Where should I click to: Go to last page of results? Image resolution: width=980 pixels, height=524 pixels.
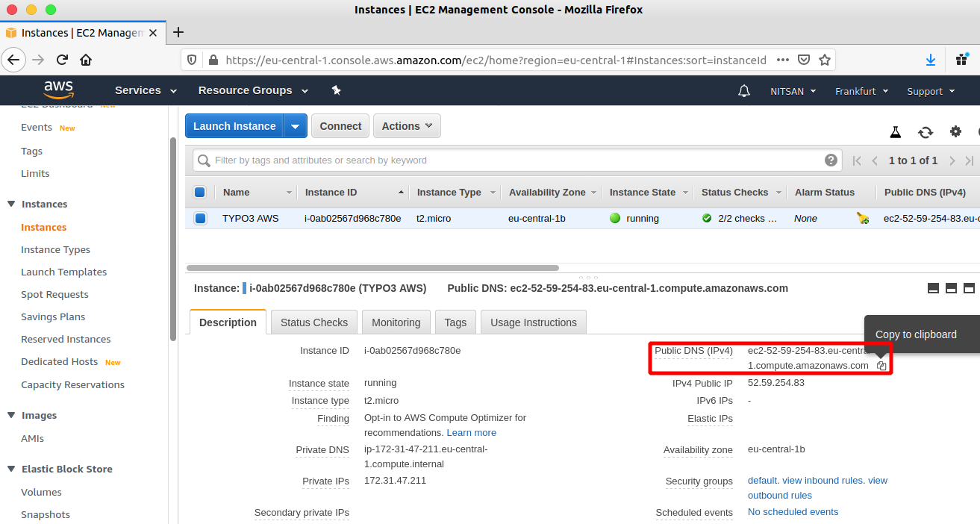coord(970,160)
